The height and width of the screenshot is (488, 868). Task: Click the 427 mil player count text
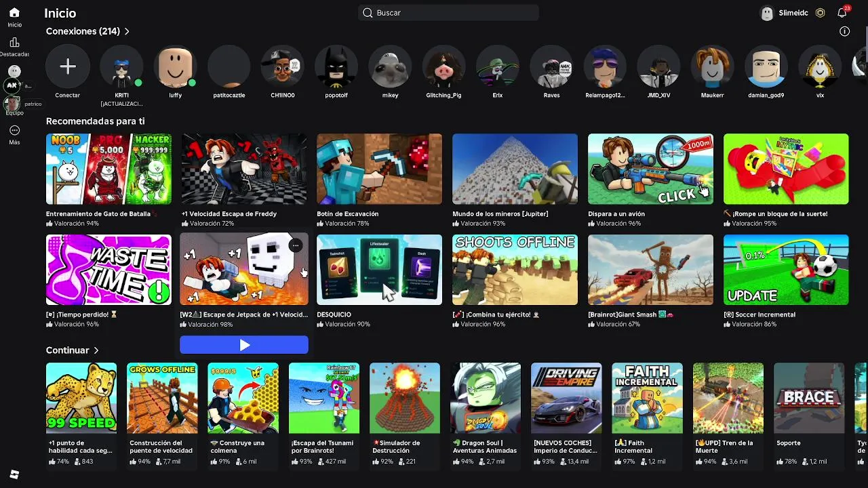click(336, 462)
